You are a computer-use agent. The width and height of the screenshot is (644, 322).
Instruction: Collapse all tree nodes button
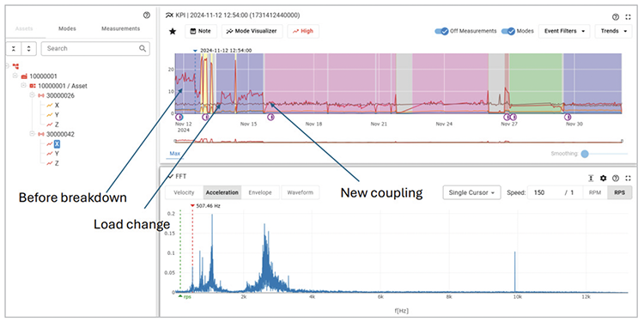(14, 48)
